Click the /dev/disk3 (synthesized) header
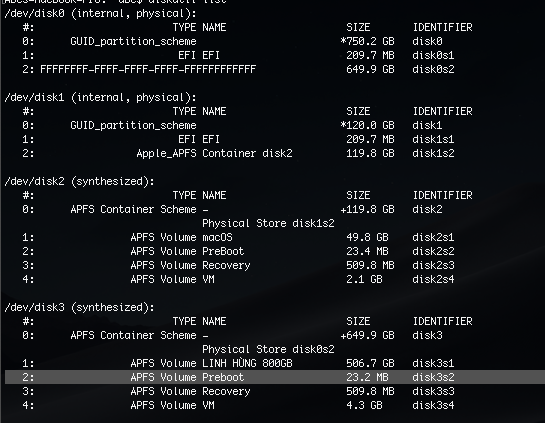The width and height of the screenshot is (545, 423). (80, 307)
